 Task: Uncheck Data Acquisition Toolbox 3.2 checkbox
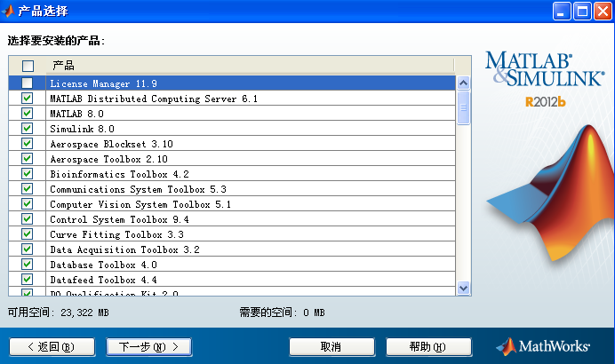(27, 249)
